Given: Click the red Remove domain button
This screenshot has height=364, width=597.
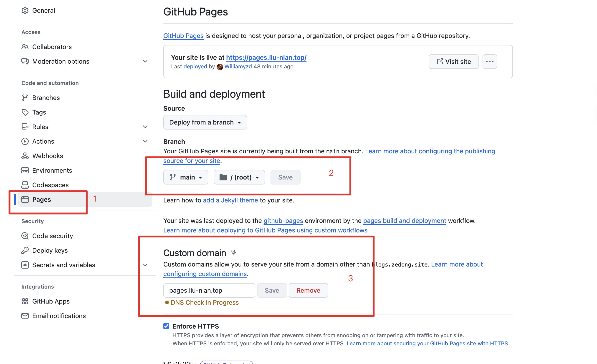Looking at the screenshot, I should pyautogui.click(x=308, y=290).
